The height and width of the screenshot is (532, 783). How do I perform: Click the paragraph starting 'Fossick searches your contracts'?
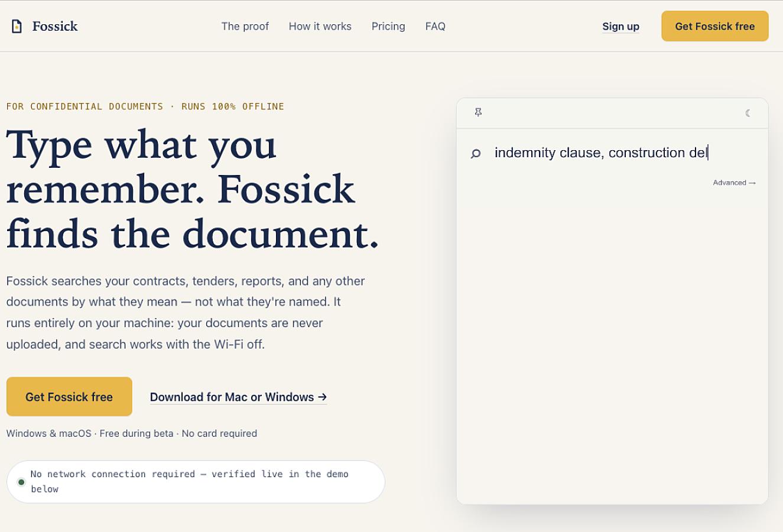point(186,312)
